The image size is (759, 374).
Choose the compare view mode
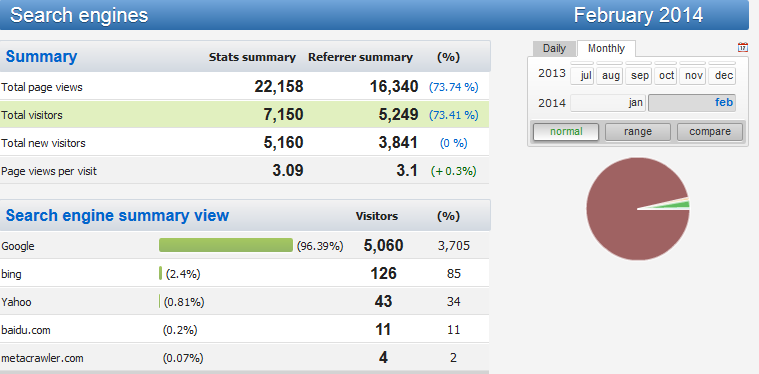coord(710,132)
